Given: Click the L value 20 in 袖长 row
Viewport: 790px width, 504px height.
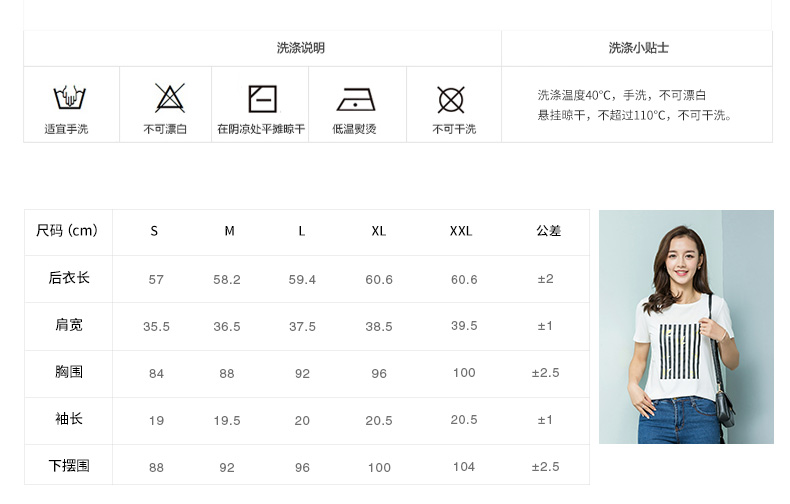Looking at the screenshot, I should pos(302,421).
